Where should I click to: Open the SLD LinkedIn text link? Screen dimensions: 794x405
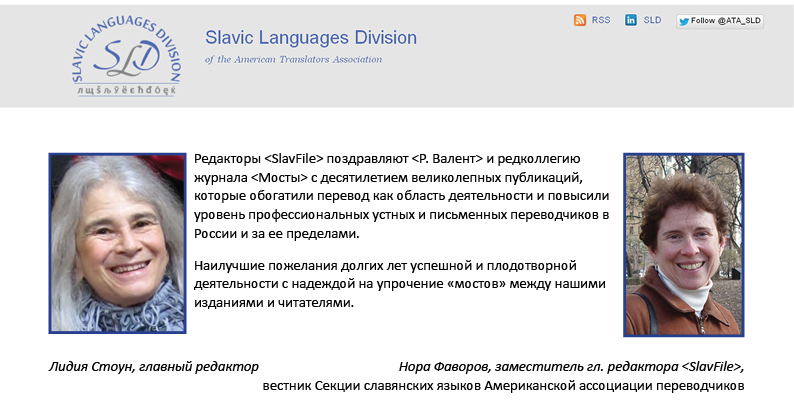tap(652, 20)
